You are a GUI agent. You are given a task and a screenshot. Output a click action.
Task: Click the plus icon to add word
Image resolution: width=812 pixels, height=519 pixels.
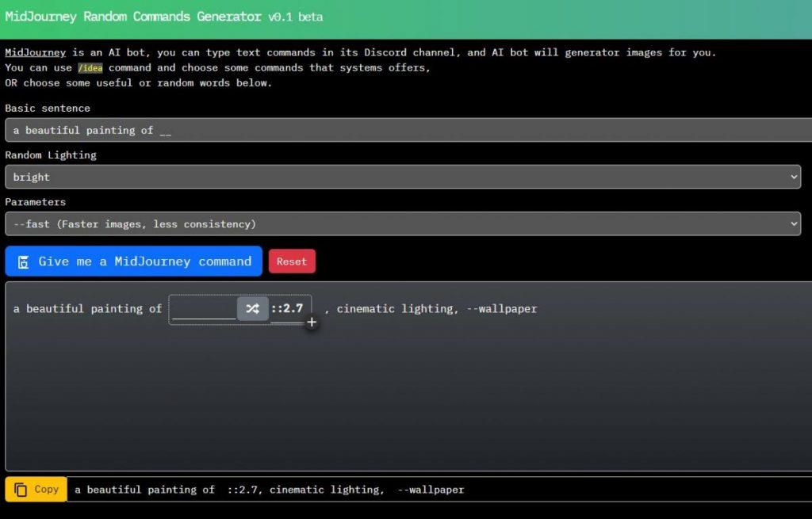click(x=312, y=322)
